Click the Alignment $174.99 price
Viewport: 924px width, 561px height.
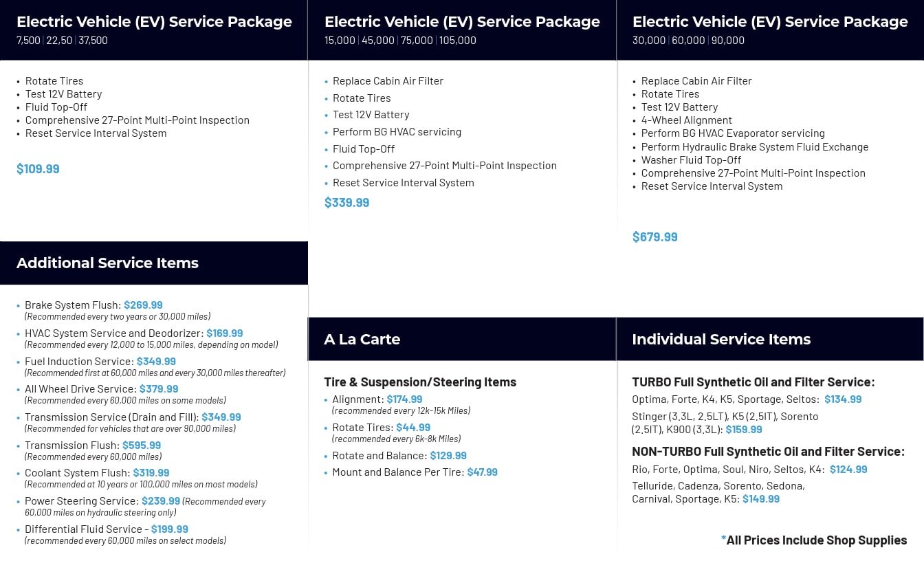click(x=404, y=399)
